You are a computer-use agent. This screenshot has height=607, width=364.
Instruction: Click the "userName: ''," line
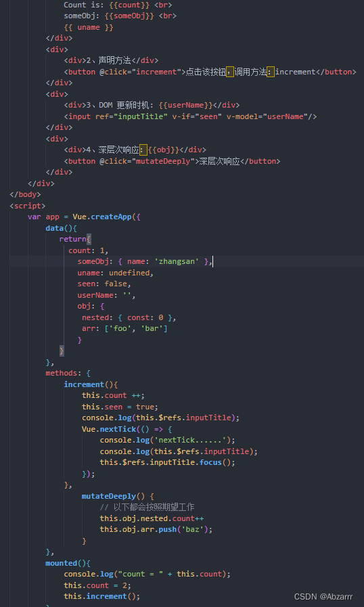pos(106,295)
